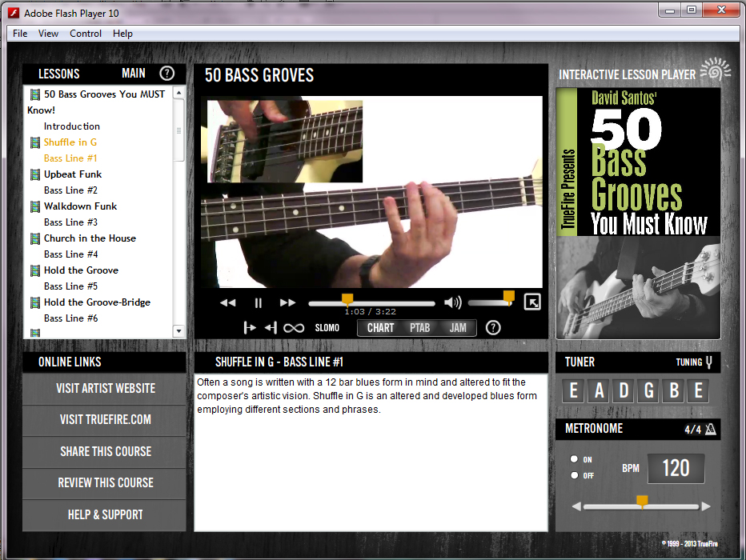The width and height of the screenshot is (746, 560).
Task: Switch to the CHART tab
Action: point(381,328)
